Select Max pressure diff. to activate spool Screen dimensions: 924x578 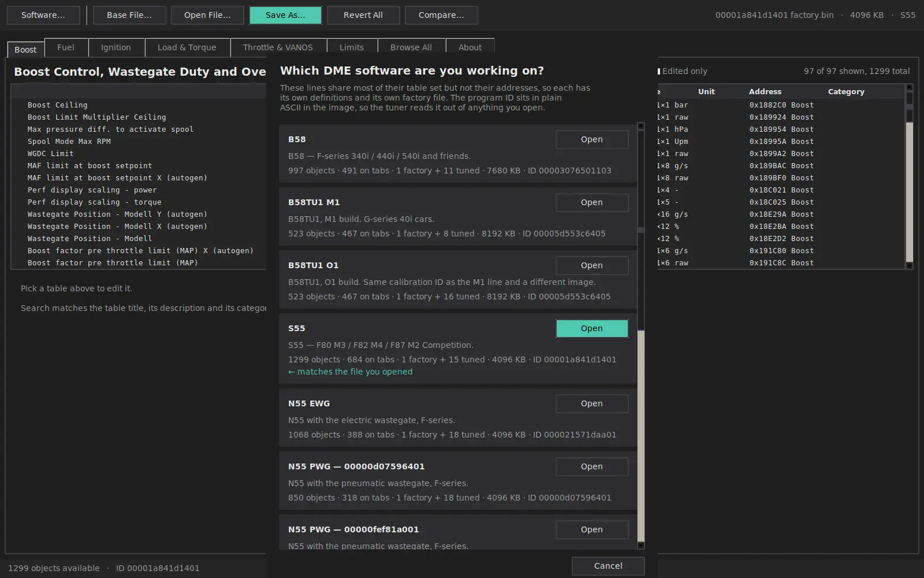(139, 129)
